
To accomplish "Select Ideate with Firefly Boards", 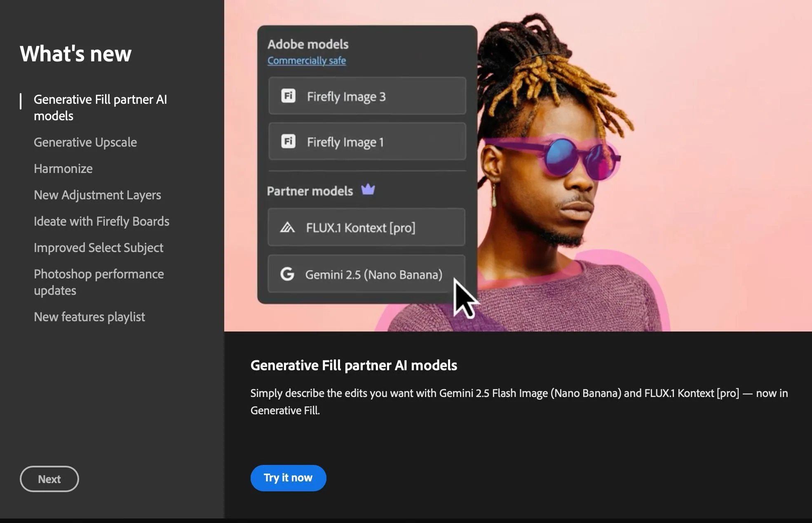I will pyautogui.click(x=101, y=221).
